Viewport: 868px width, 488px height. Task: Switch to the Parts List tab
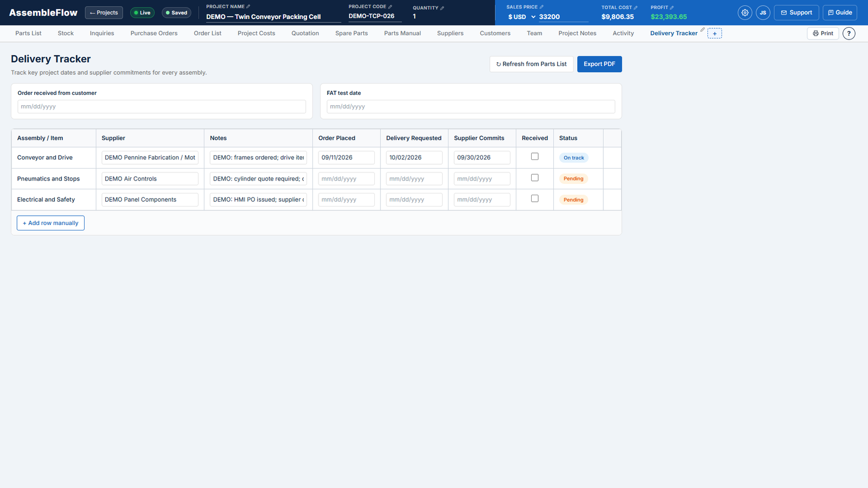28,34
